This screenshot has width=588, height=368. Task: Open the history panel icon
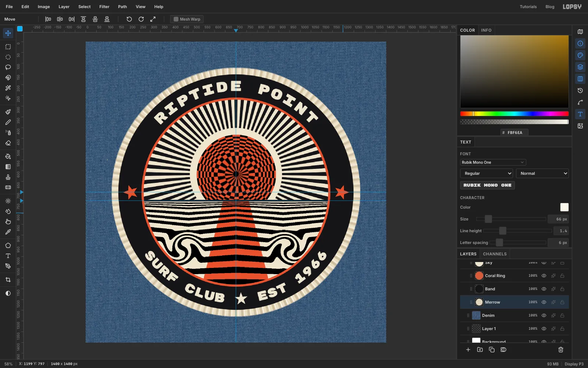(580, 91)
